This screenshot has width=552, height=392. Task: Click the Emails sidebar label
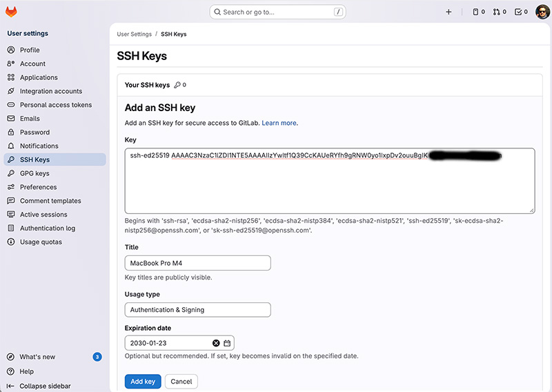tap(30, 119)
